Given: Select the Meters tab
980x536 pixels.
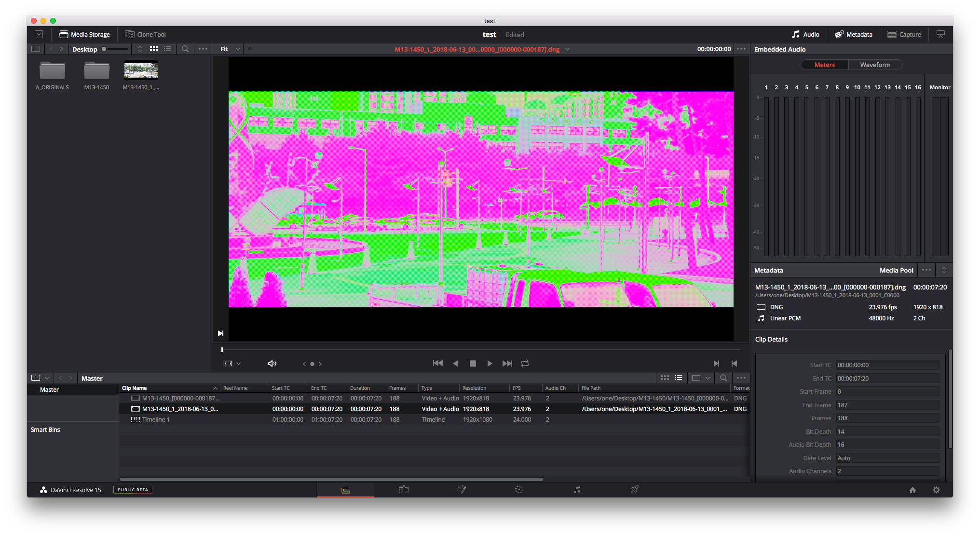Looking at the screenshot, I should (824, 65).
